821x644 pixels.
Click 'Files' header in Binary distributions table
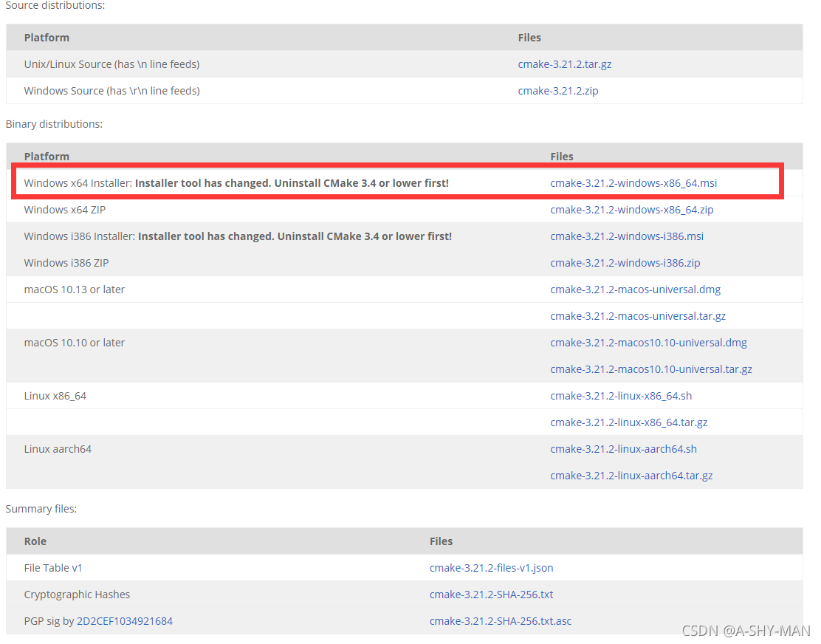point(562,157)
